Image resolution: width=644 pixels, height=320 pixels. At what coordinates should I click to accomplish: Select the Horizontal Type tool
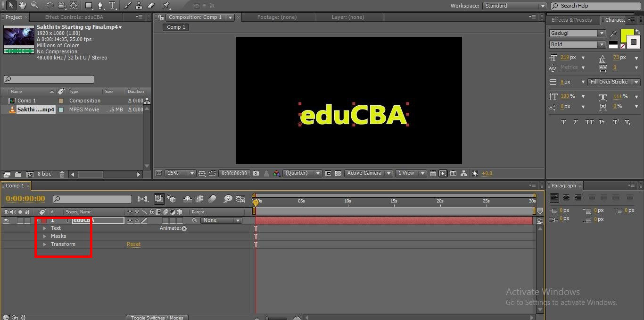point(113,6)
